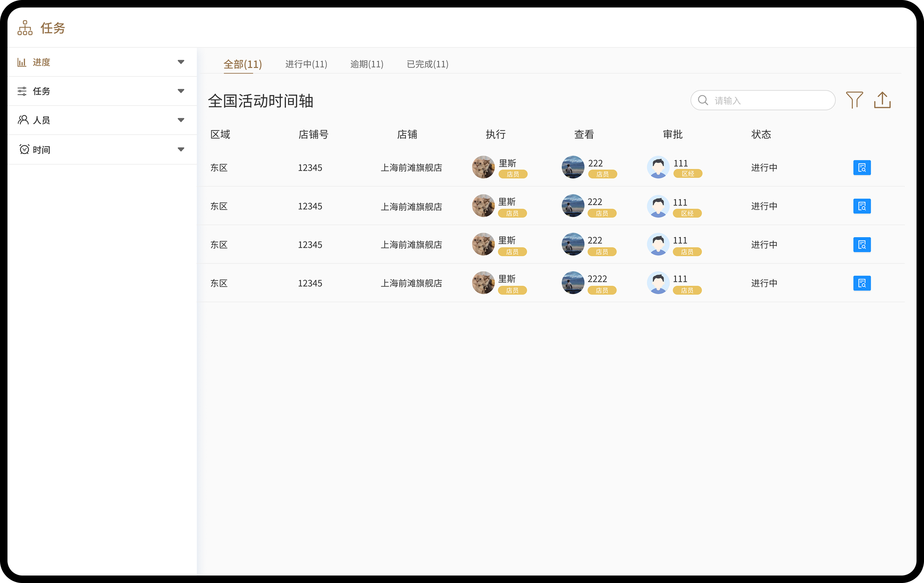
Task: Click viewer 2222 in the last row
Action: pos(597,279)
